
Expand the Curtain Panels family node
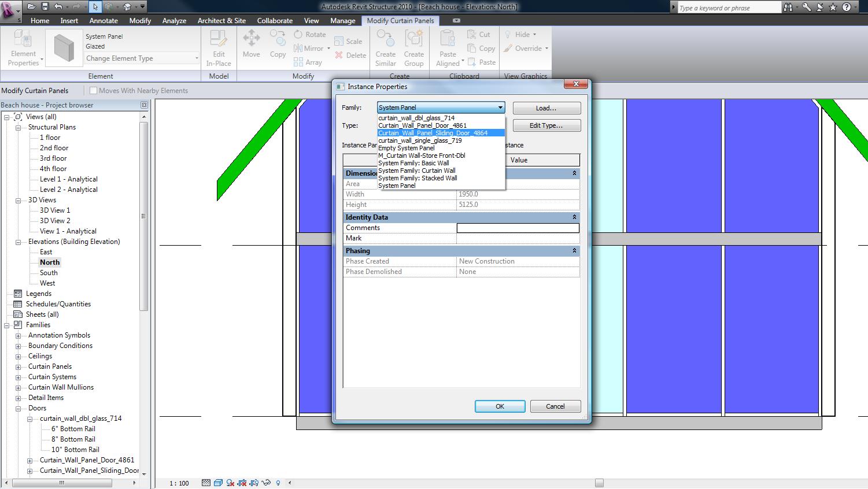[18, 366]
